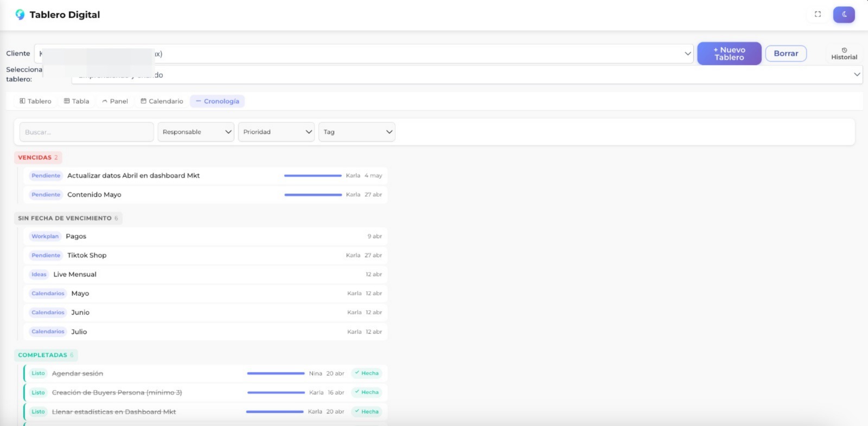
Task: Click Calendarios tag on Mayo row
Action: (x=48, y=294)
